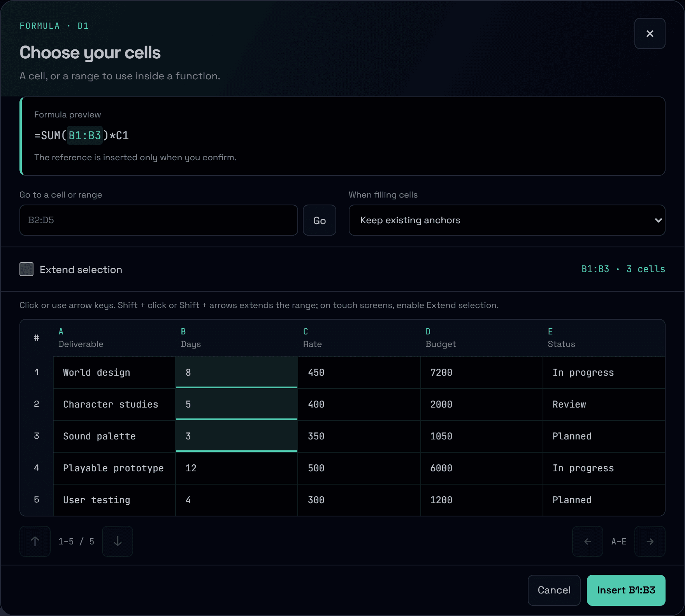The image size is (685, 616).
Task: Click the Playable prototype cell
Action: click(x=114, y=468)
